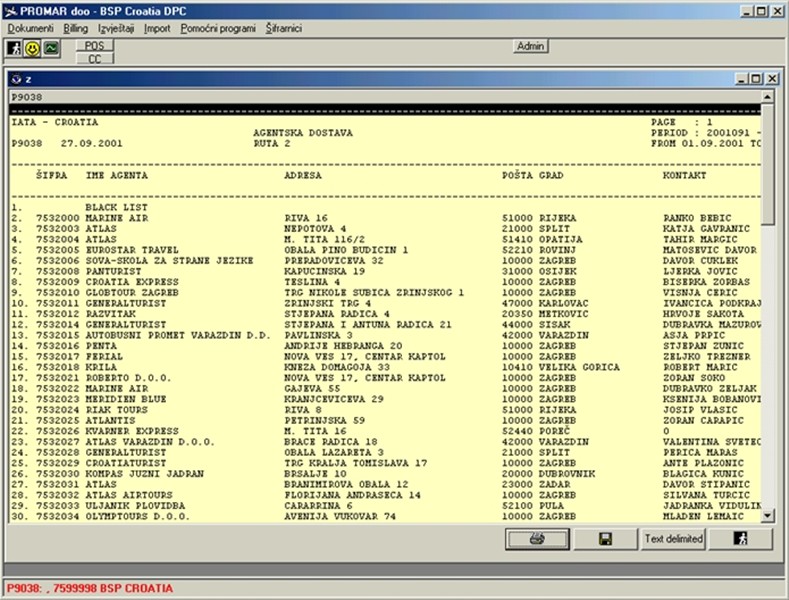
Task: Click ATLAS VARAZDIN D.O.O. agent entry
Action: pos(150,442)
